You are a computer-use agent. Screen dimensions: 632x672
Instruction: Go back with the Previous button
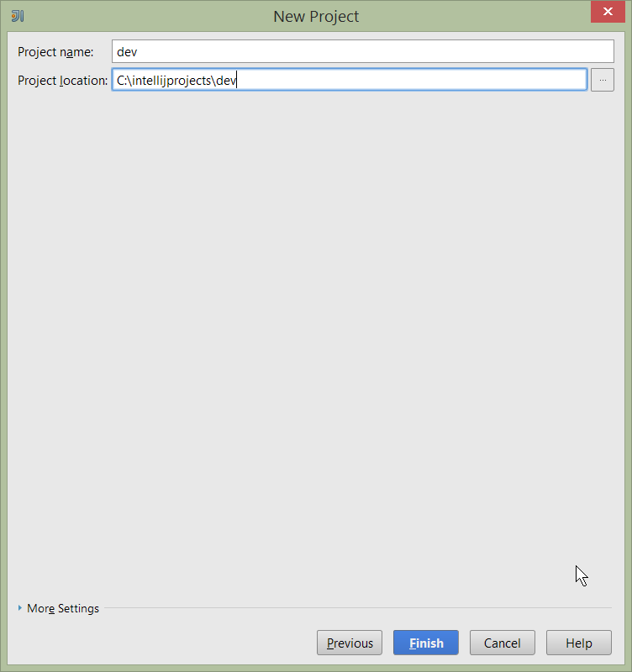point(350,643)
